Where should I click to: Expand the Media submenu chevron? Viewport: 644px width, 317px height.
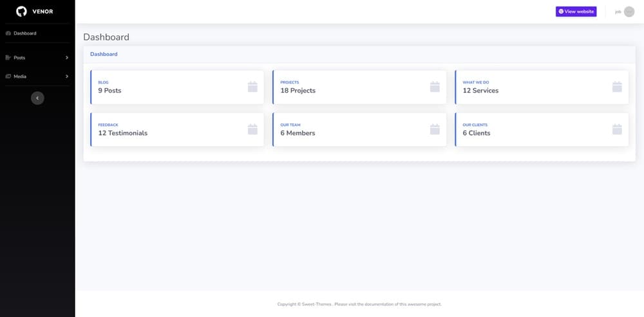coord(66,77)
